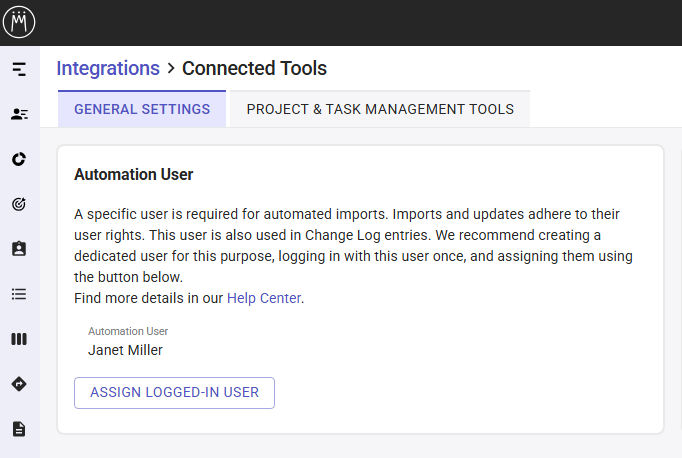Screen dimensions: 682x458
Task: Click the Janet Miller automation user field
Action: pyautogui.click(x=125, y=350)
